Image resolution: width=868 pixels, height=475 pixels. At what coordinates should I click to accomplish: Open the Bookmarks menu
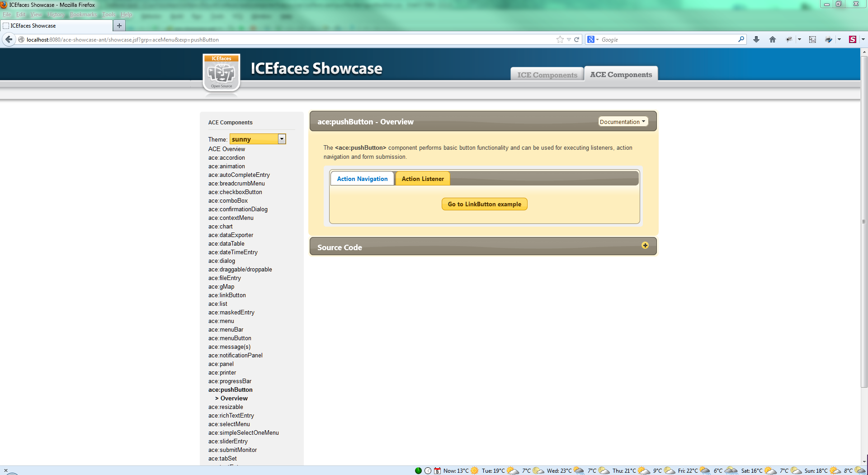click(x=83, y=14)
